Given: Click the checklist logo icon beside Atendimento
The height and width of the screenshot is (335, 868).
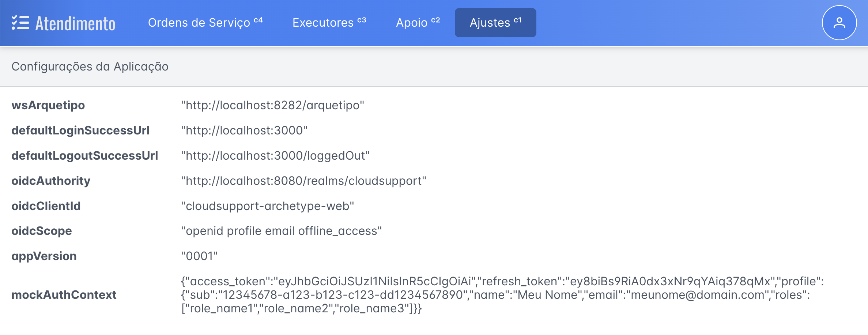Looking at the screenshot, I should tap(20, 23).
